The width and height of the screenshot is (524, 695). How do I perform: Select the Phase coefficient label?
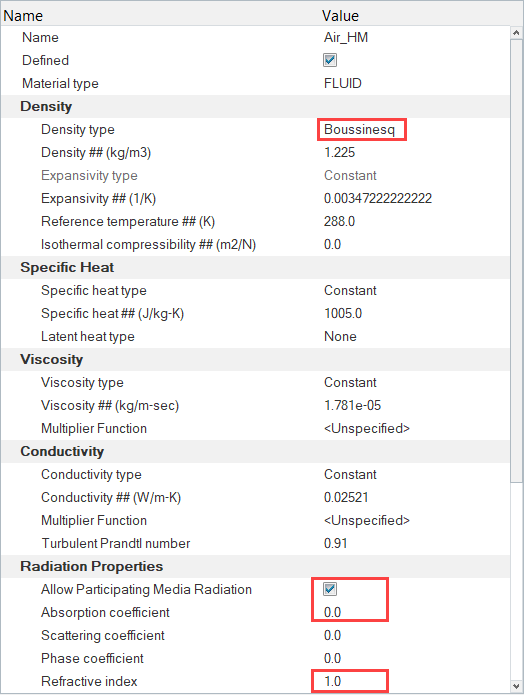(92, 658)
